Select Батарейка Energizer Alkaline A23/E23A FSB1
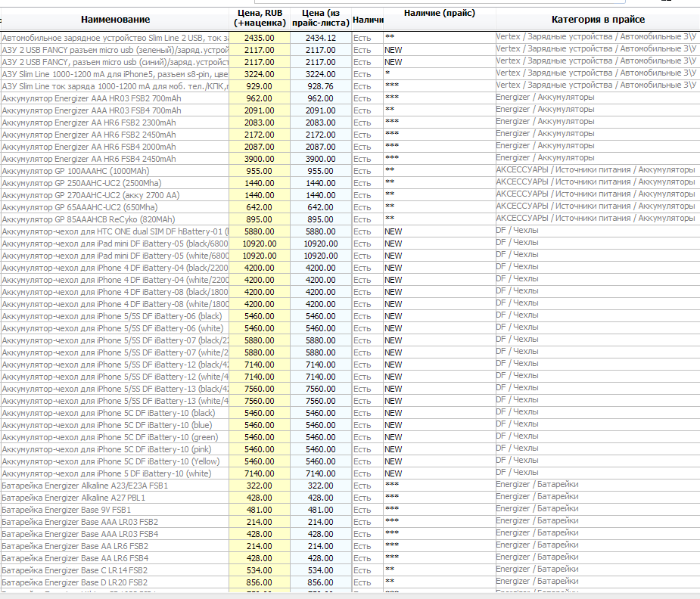Image resolution: width=700 pixels, height=599 pixels. pyautogui.click(x=115, y=486)
